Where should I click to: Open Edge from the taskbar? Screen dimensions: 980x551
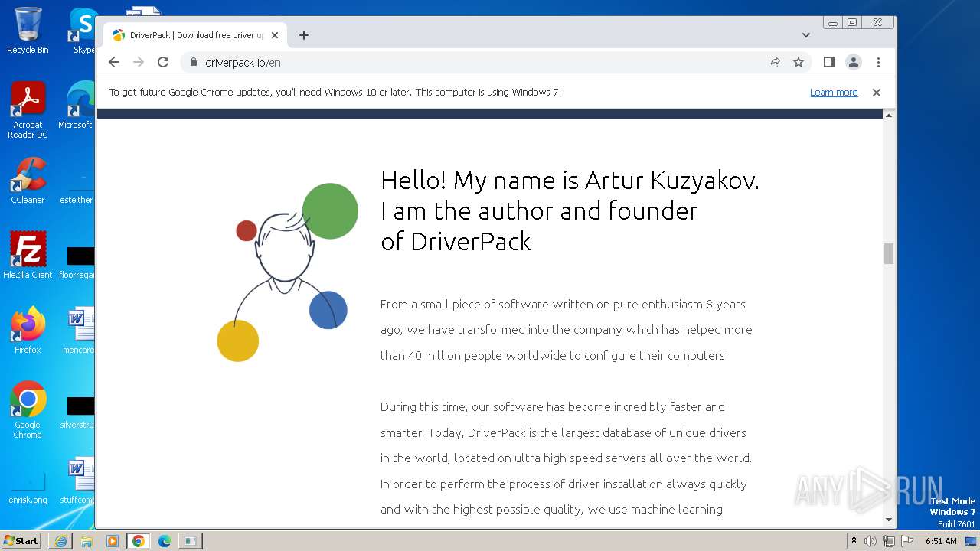[x=165, y=541]
